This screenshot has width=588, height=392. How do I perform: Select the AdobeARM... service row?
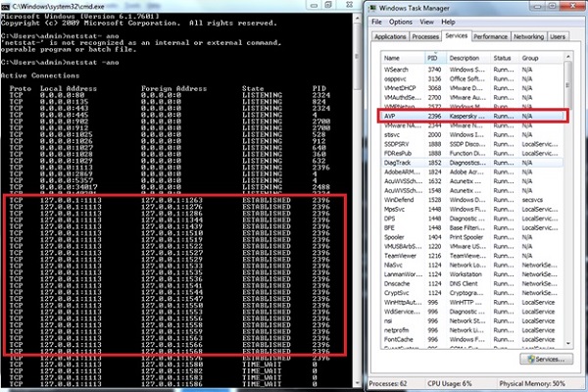pos(472,172)
